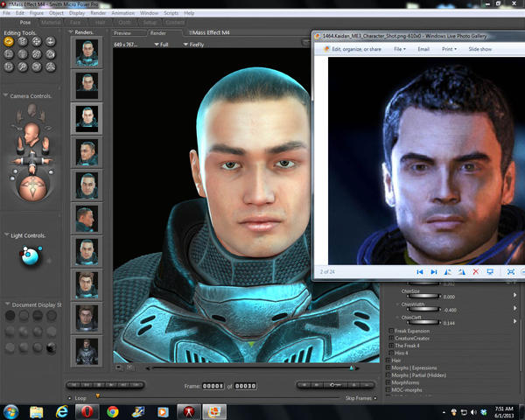This screenshot has width=525, height=420.
Task: Select the Morphing editing tool
Action: pyautogui.click(x=37, y=67)
